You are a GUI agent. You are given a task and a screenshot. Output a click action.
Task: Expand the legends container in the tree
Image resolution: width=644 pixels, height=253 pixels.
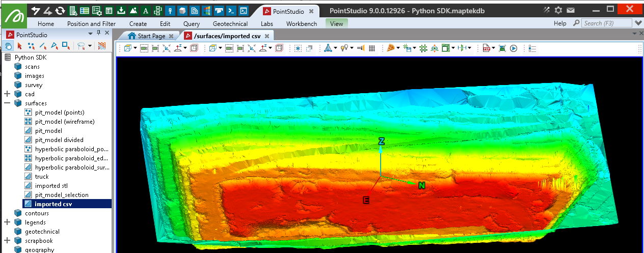click(x=7, y=222)
